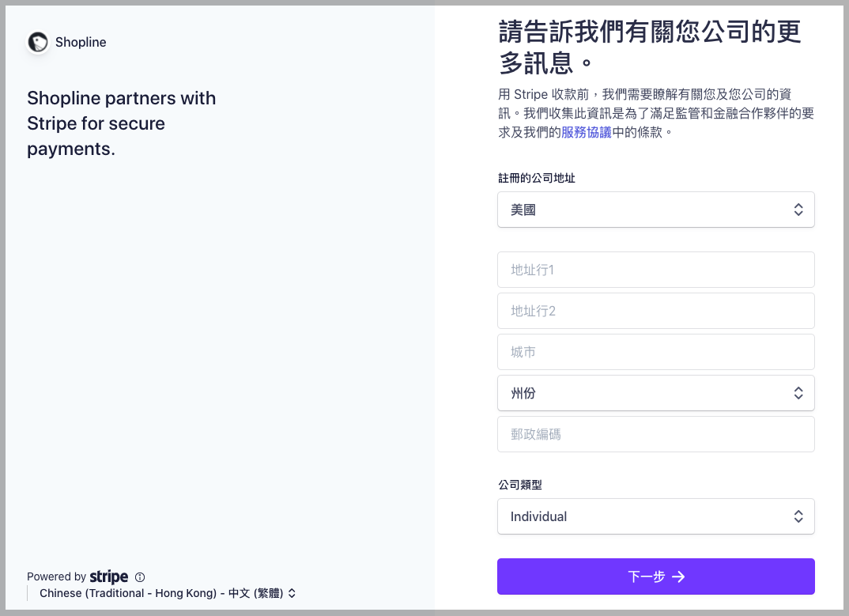The image size is (849, 616).
Task: Click into the 地址行2 address field
Action: coord(656,311)
